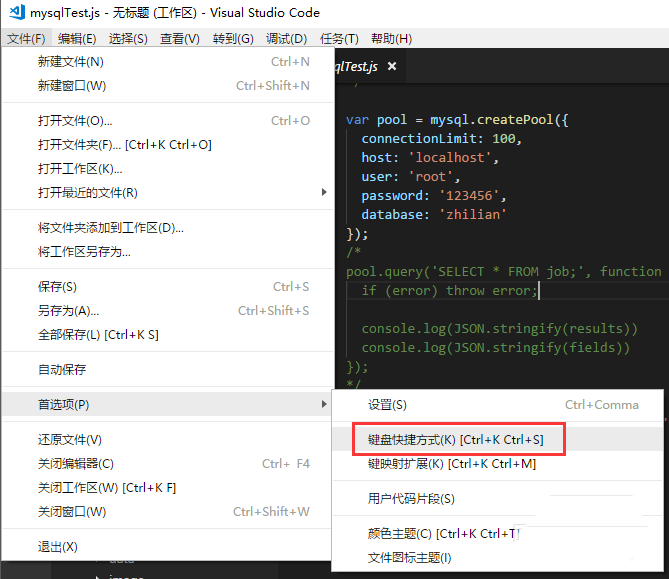Click code line host: 'localhost'
669x579 pixels.
(x=430, y=157)
